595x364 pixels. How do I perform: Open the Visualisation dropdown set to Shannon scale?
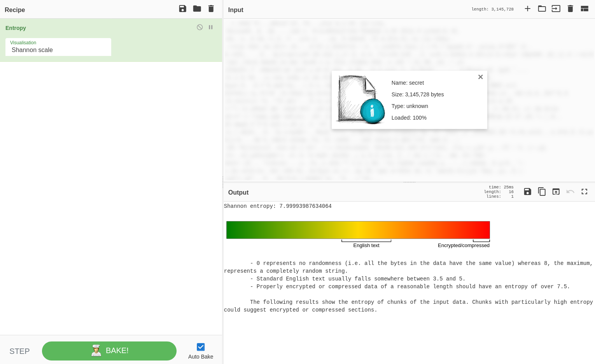click(x=58, y=47)
